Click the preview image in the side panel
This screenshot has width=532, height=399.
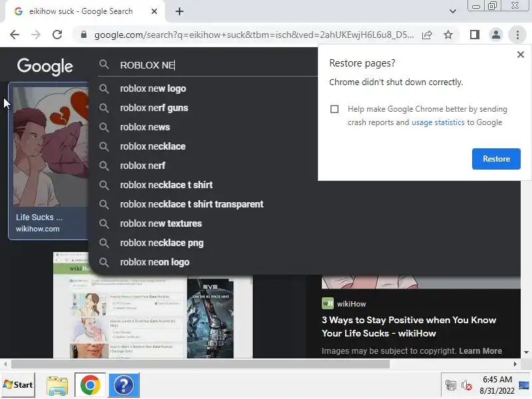[x=421, y=282]
